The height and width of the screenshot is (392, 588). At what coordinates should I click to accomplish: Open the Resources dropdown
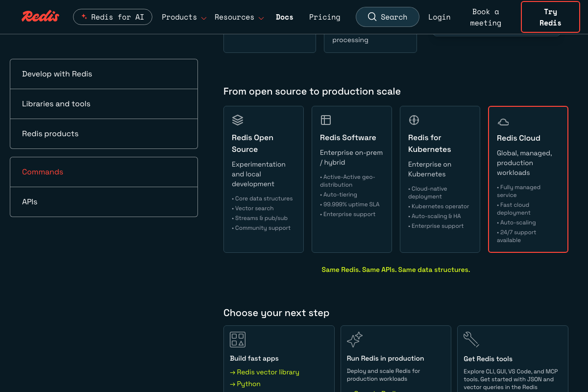[x=234, y=17]
